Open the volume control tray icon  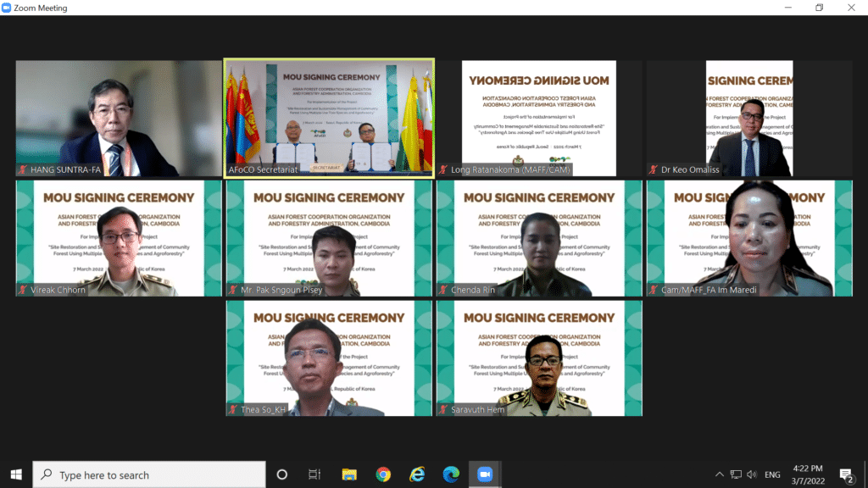click(752, 474)
